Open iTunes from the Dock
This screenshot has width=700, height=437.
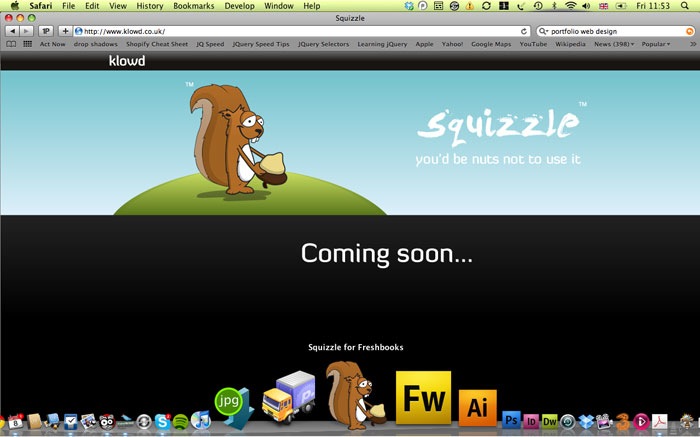coord(200,420)
